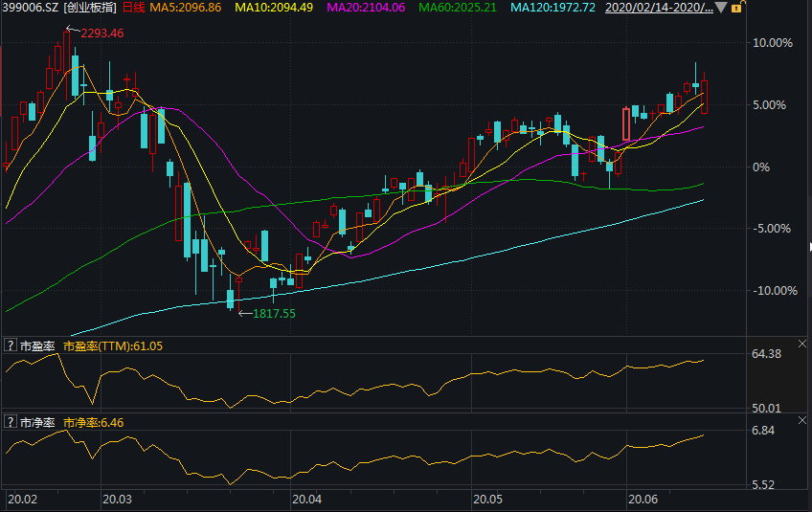Click the help icon beside 市盈率
This screenshot has height=512, width=812.
tap(11, 345)
